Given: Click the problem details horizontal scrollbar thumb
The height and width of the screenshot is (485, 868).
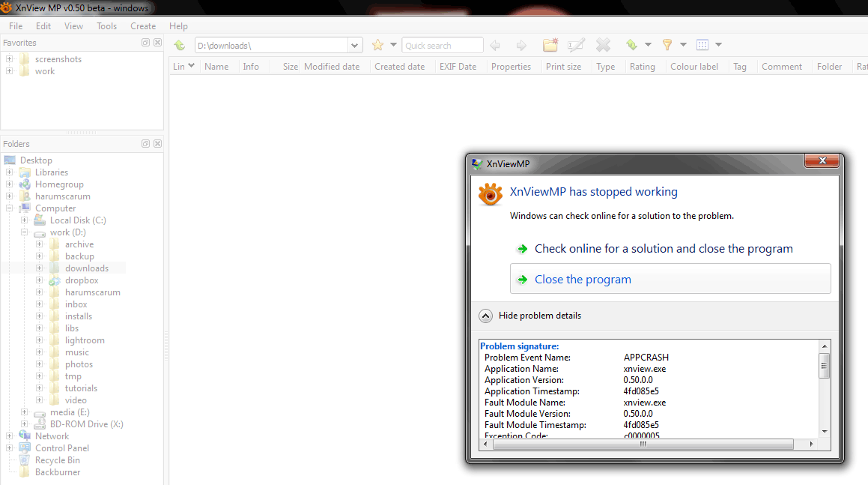Looking at the screenshot, I should coord(643,444).
